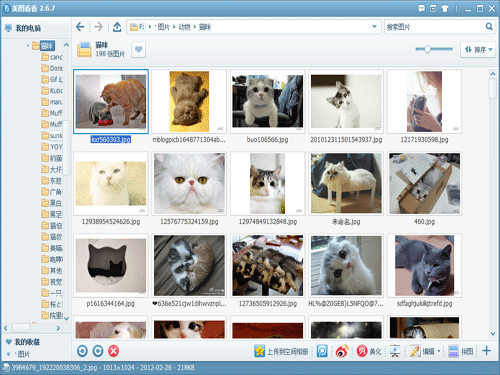
Task: Add folder to favorites with heart button
Action: click(139, 50)
